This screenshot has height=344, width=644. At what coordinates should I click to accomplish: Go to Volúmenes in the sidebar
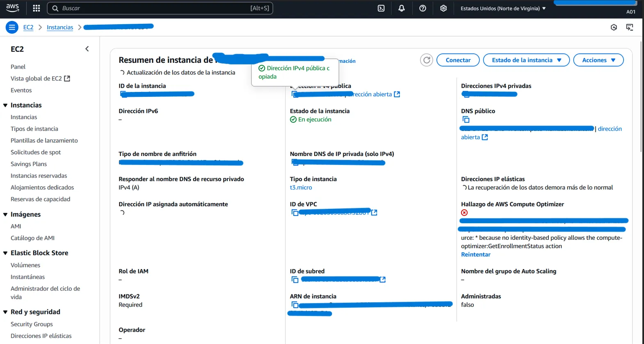click(25, 265)
